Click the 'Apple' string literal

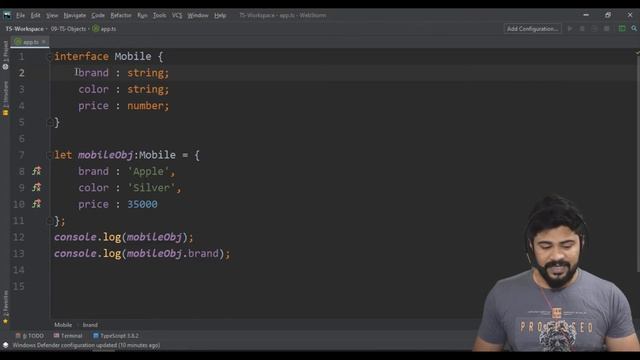pyautogui.click(x=148, y=171)
